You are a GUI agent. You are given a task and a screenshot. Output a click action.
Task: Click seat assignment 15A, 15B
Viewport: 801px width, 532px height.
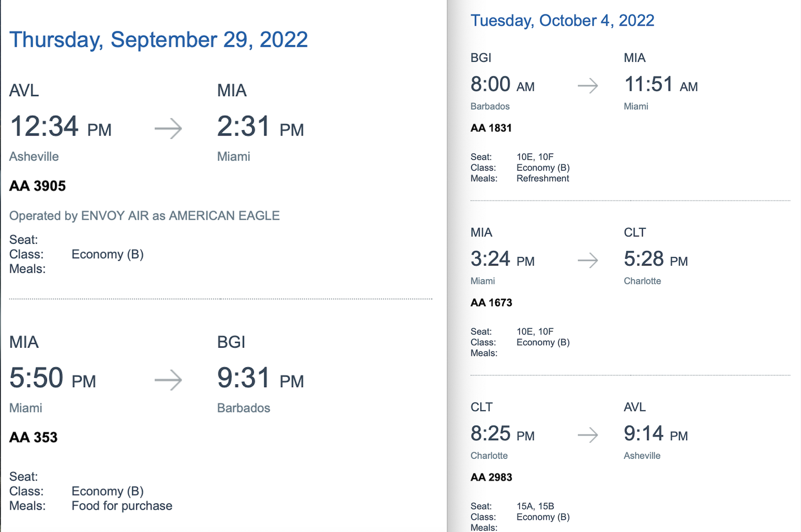[x=535, y=506]
